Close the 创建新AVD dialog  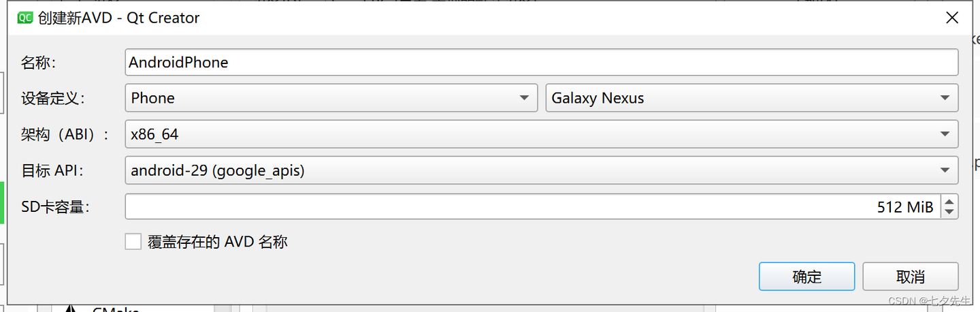tap(952, 18)
